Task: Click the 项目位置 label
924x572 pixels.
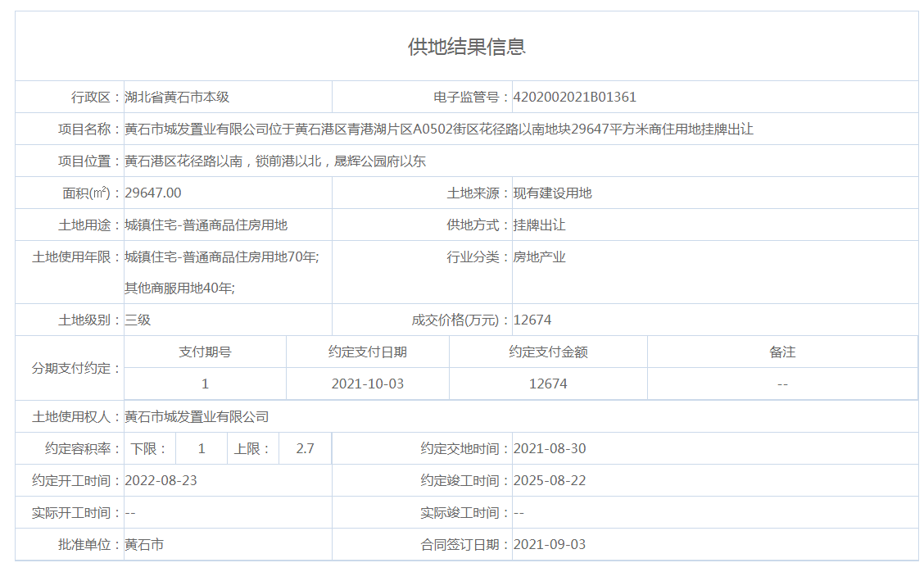Action: [x=90, y=161]
